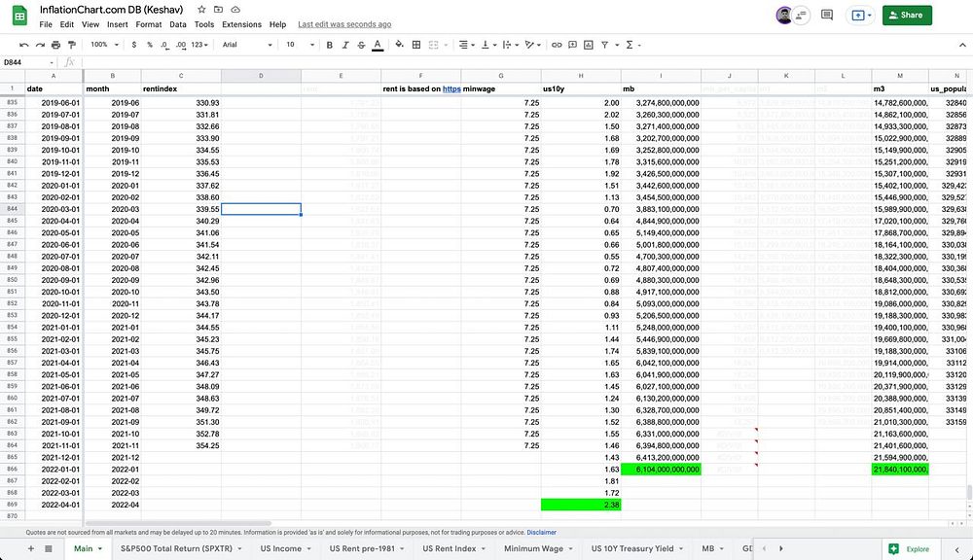The height and width of the screenshot is (560, 973).
Task: Switch to Minimum Wage sheet tab
Action: pos(539,549)
